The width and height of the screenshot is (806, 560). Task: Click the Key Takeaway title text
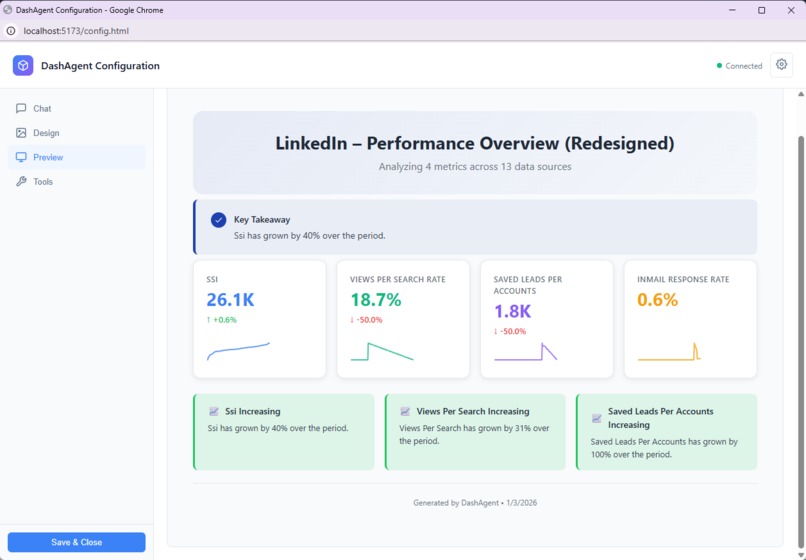(262, 220)
